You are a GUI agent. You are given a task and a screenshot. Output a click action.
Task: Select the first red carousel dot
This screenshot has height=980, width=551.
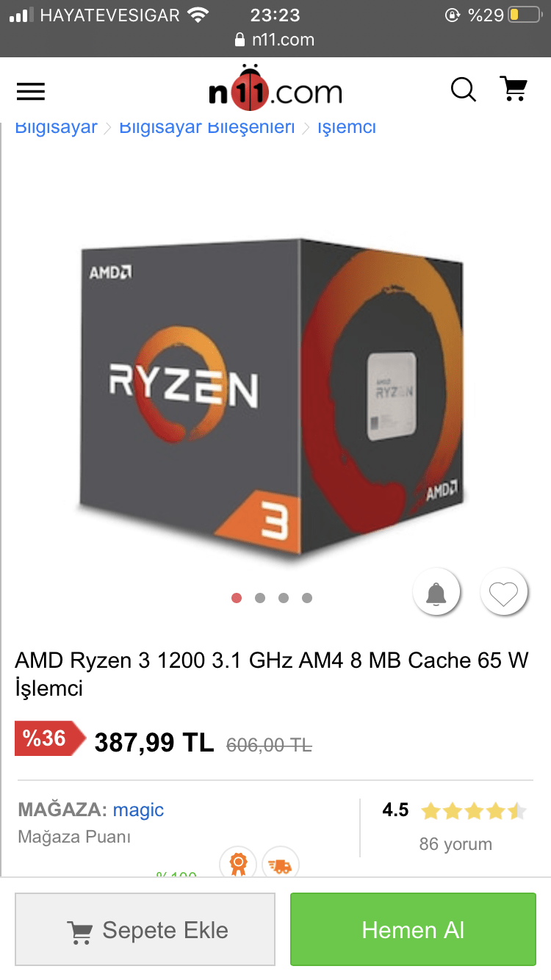coord(237,598)
